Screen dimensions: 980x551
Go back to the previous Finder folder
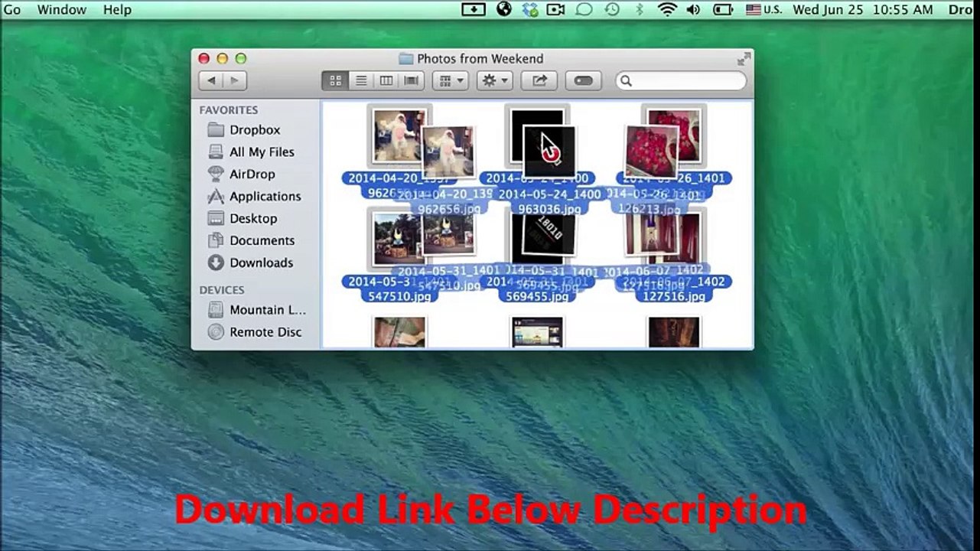click(210, 80)
